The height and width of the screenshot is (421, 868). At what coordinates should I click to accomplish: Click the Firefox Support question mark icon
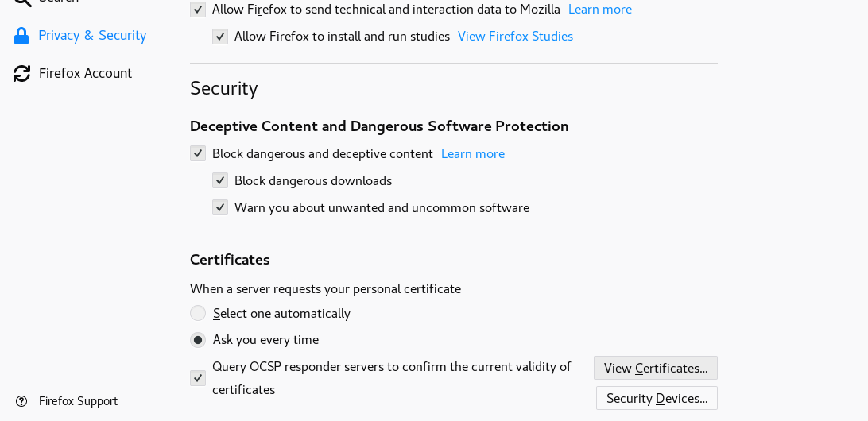click(x=21, y=401)
